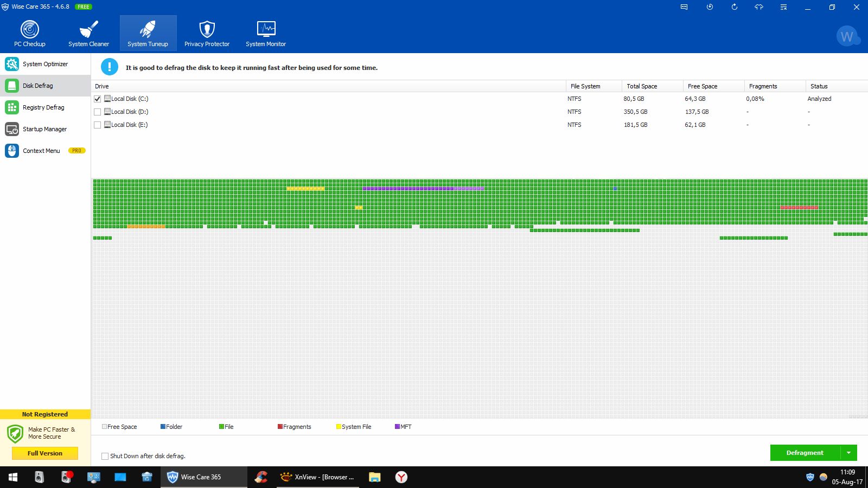Click the green File legend swatch

tap(221, 427)
